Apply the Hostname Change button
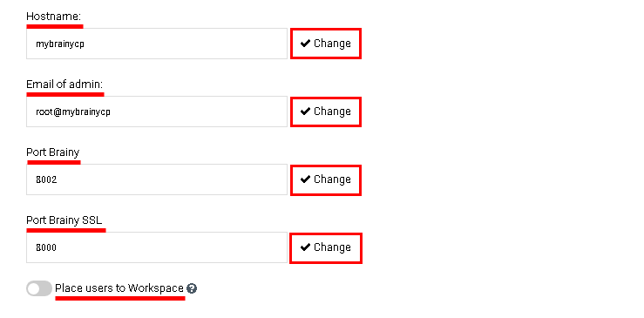644x318 pixels. (x=326, y=44)
